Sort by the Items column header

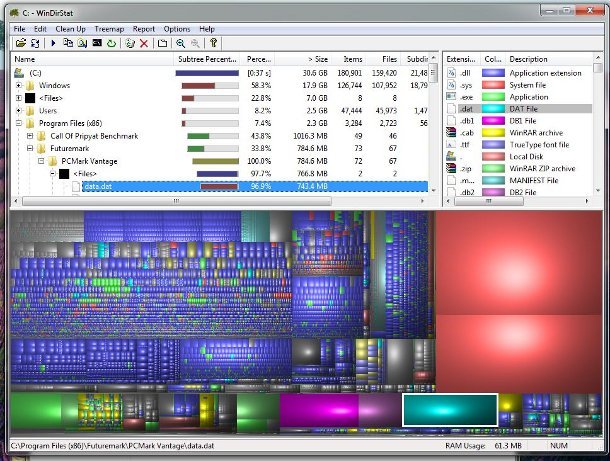pos(348,59)
